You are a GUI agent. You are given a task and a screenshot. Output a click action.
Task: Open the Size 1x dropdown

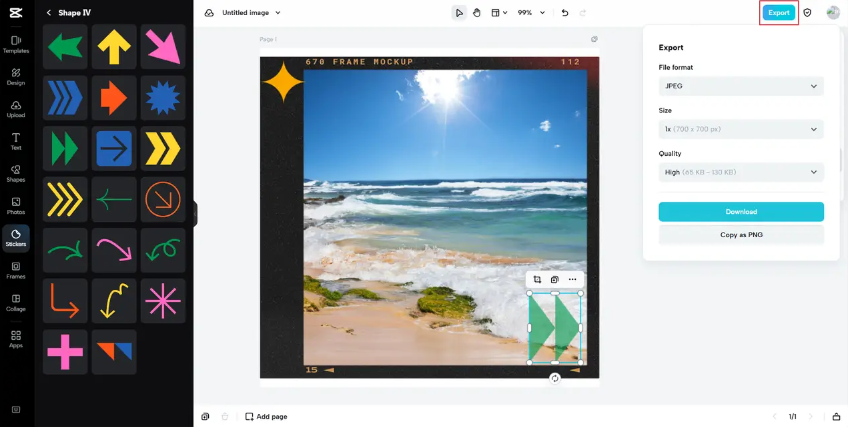[741, 129]
